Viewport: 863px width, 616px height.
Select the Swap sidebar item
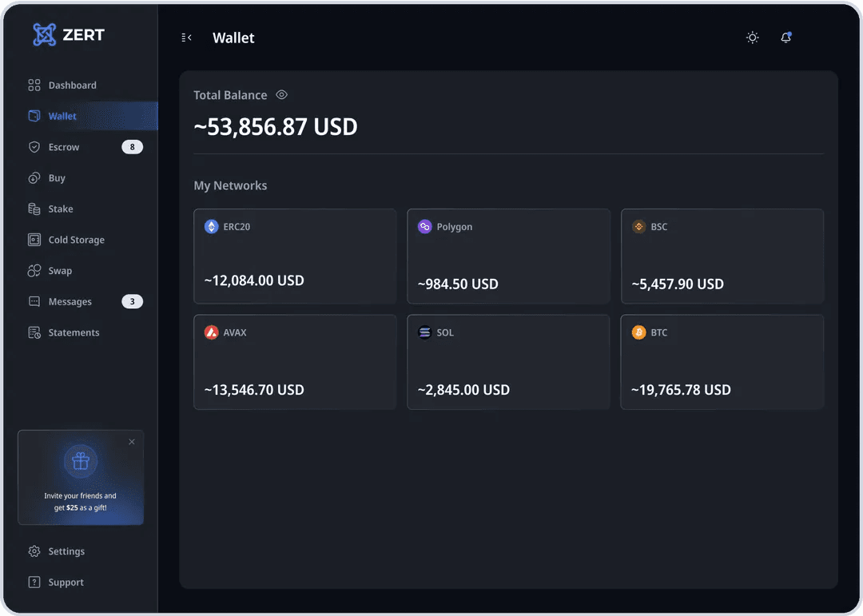60,271
